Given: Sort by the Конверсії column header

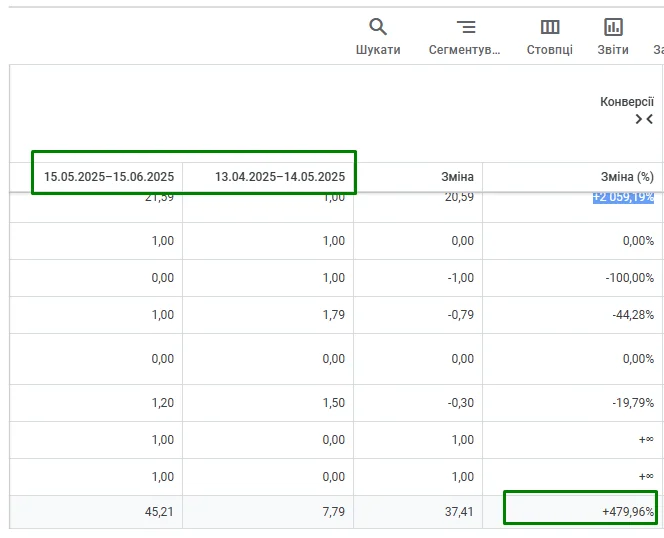Looking at the screenshot, I should pyautogui.click(x=627, y=102).
